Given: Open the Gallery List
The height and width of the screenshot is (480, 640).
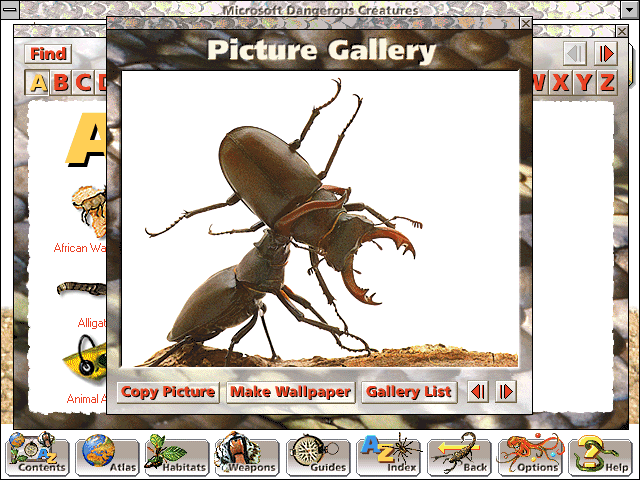Looking at the screenshot, I should 409,392.
